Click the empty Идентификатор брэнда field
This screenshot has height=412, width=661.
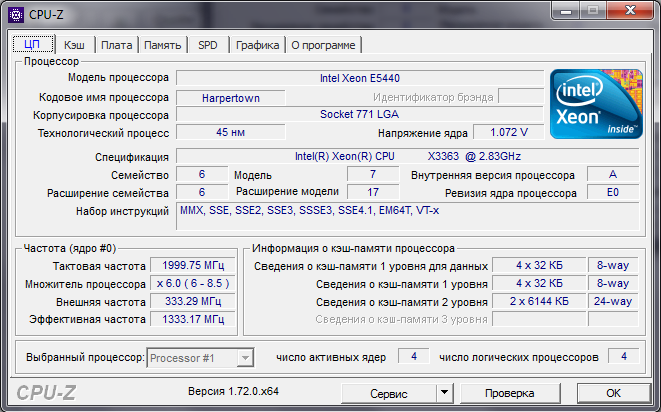(x=521, y=96)
